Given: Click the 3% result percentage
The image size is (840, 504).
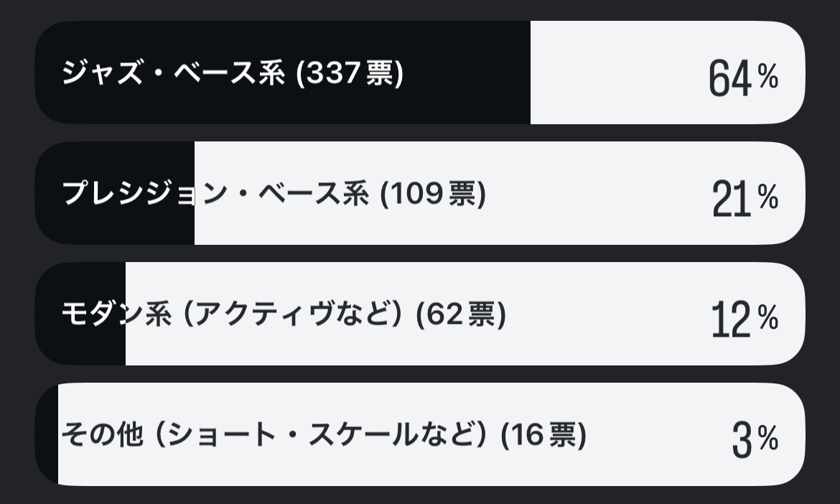Looking at the screenshot, I should [x=754, y=439].
